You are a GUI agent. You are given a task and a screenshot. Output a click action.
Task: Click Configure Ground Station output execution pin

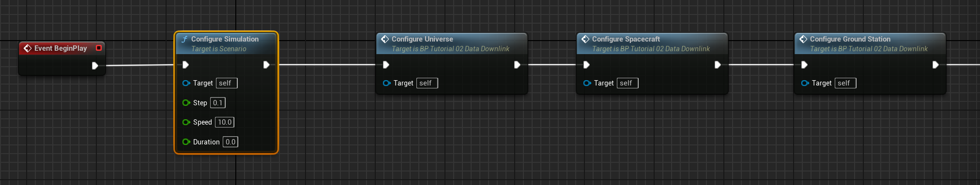pos(935,65)
